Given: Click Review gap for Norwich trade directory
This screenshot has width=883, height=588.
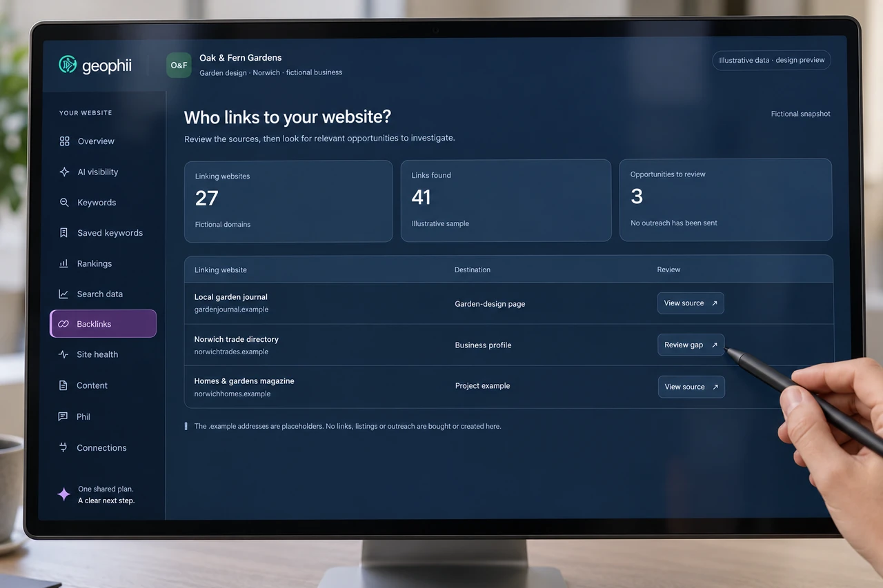Looking at the screenshot, I should [691, 345].
